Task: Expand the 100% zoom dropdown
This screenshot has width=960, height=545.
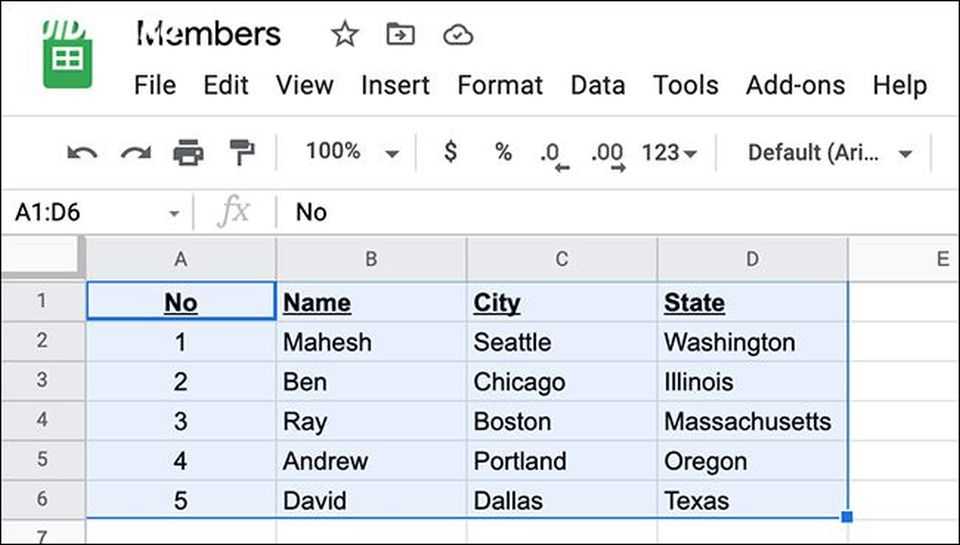Action: (x=352, y=152)
